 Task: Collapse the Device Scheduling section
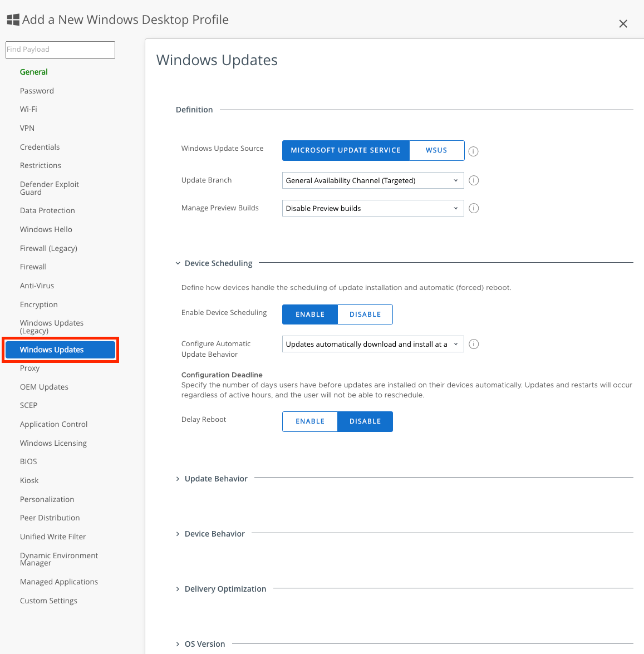[x=218, y=263]
